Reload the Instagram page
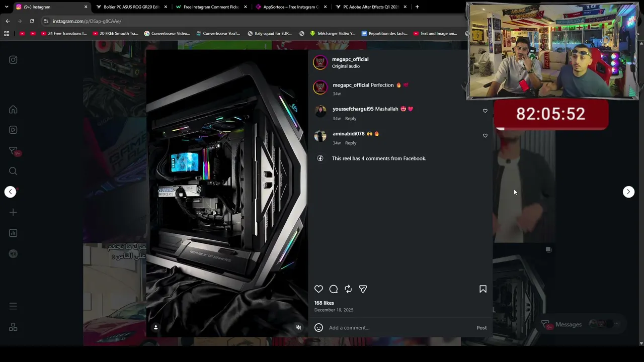This screenshot has height=362, width=644. point(32,21)
